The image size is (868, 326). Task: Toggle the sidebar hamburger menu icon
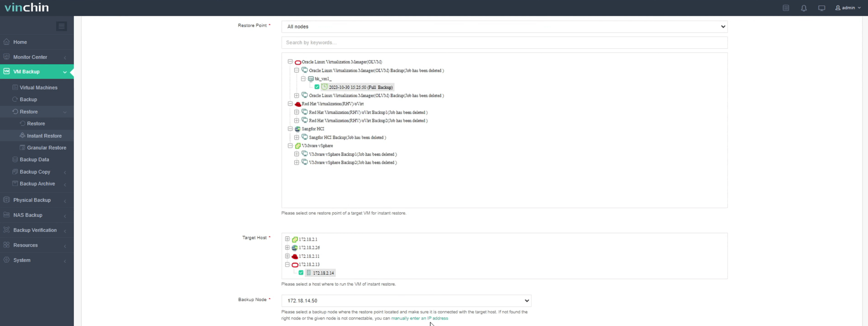[x=61, y=26]
